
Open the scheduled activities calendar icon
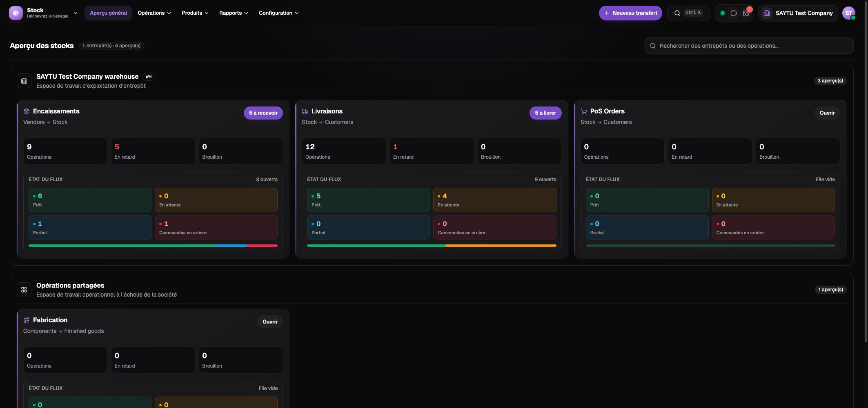[746, 13]
